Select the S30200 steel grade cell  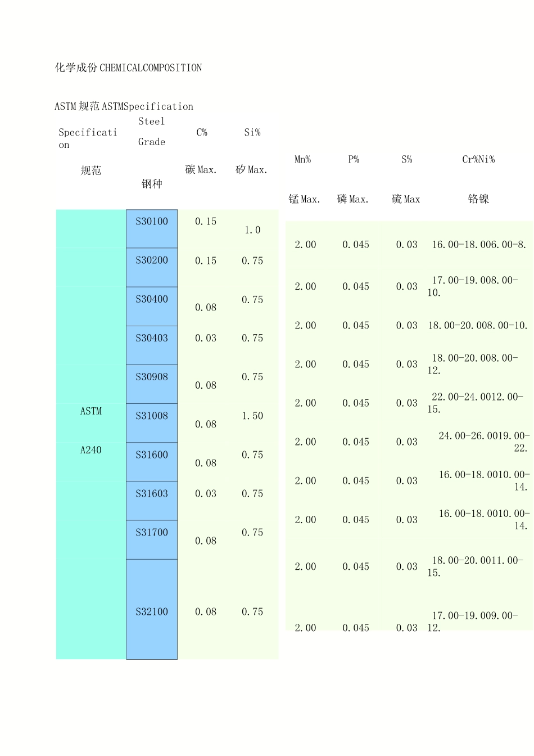point(152,260)
